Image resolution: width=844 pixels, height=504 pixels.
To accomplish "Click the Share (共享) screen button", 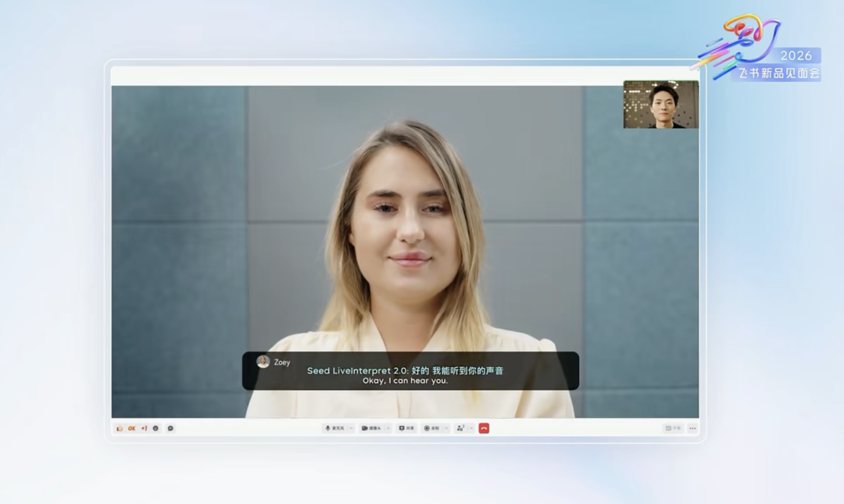I will click(x=407, y=428).
